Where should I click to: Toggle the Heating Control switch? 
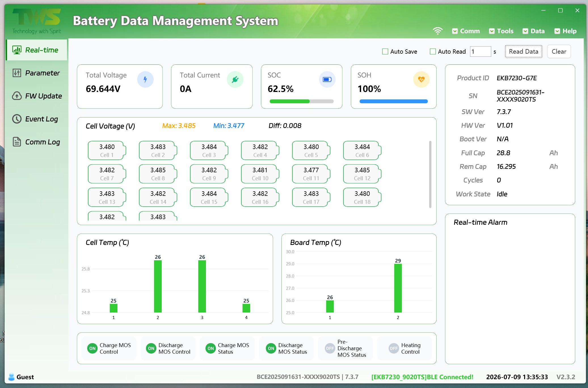(x=394, y=348)
